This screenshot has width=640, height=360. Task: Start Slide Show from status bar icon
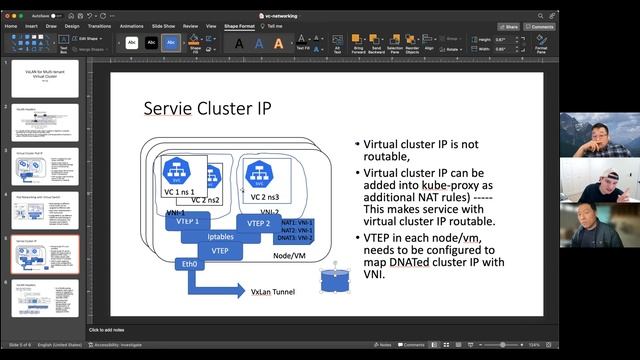pyautogui.click(x=470, y=345)
